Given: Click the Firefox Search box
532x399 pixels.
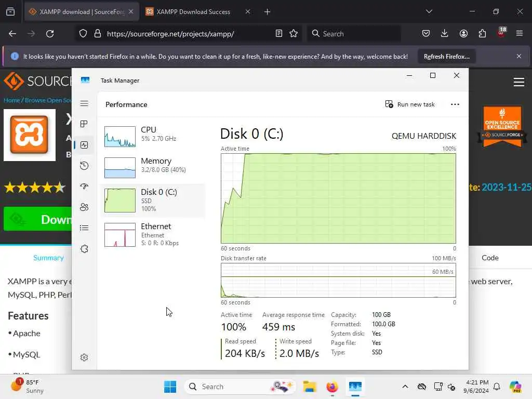Looking at the screenshot, I should 354,34.
